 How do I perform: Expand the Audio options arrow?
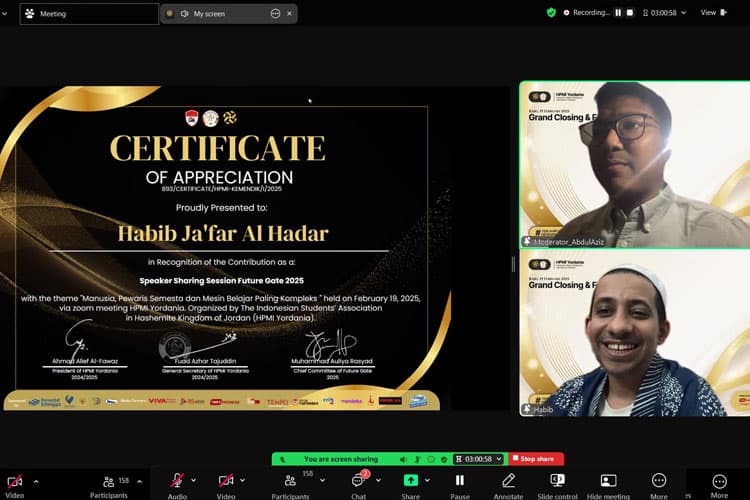point(194,480)
